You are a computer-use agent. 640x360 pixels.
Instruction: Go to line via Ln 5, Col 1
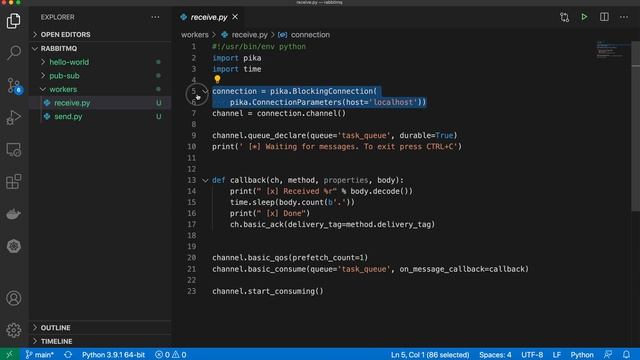(430, 355)
